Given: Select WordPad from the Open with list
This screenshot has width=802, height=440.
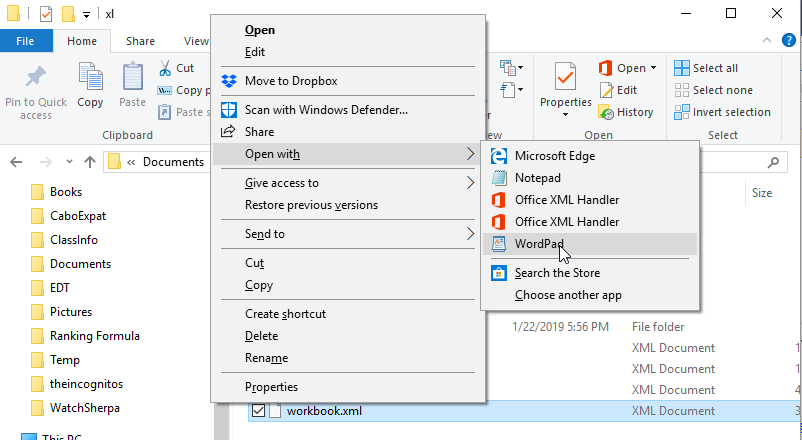Looking at the screenshot, I should (x=540, y=244).
